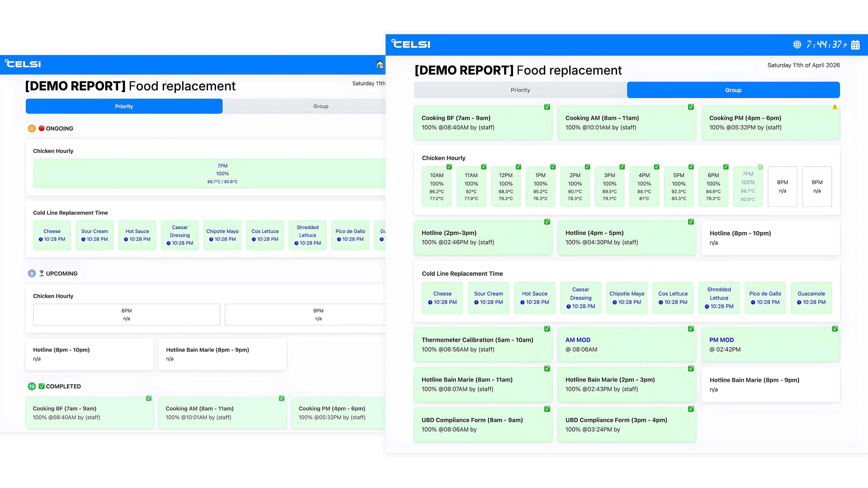Screen dimensions: 868x488
Task: Click the globe language icon
Action: 797,45
